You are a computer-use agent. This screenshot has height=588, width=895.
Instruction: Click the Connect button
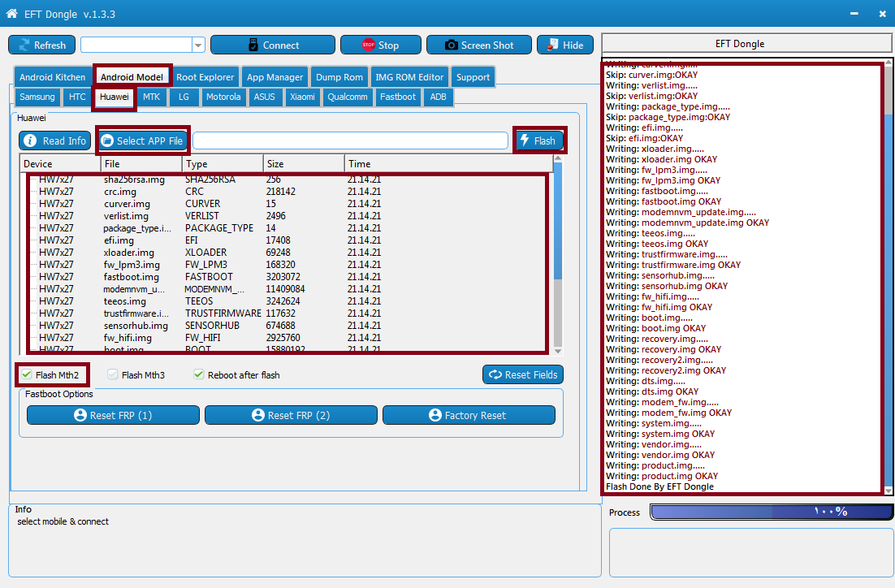tap(272, 45)
